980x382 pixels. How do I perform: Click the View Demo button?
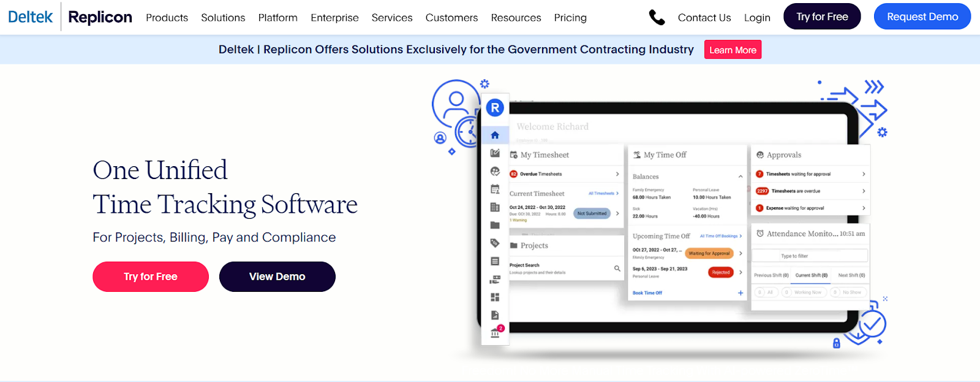[x=277, y=277]
